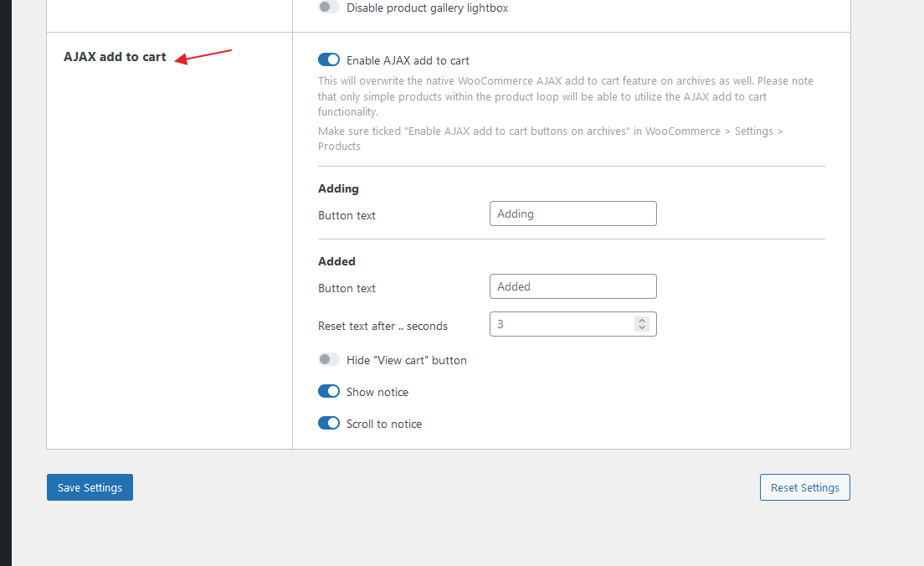This screenshot has height=566, width=924.
Task: Enable the Hide "View cart" button switch
Action: 329,359
